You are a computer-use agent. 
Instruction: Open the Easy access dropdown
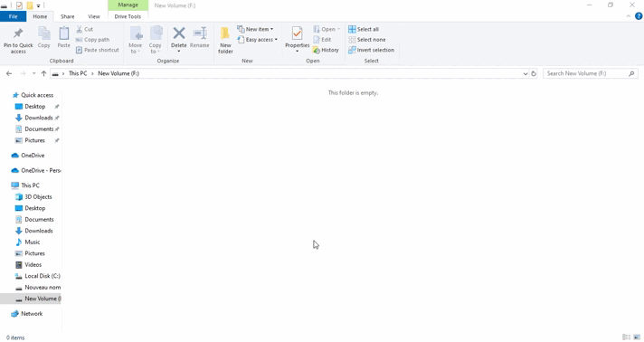tap(257, 40)
